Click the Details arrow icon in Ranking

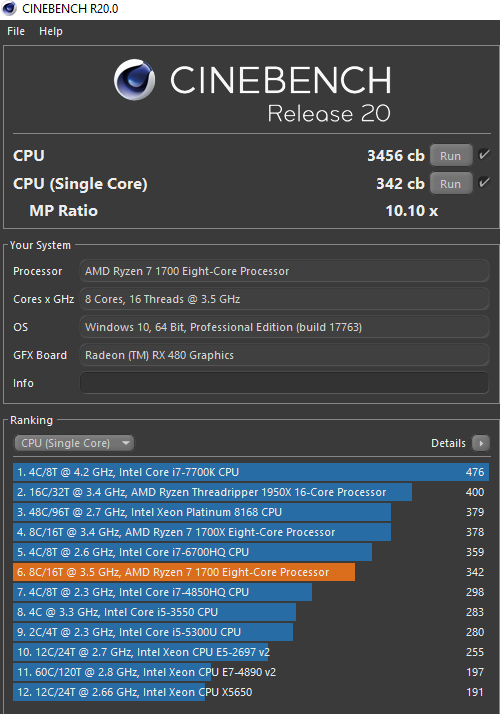point(480,443)
